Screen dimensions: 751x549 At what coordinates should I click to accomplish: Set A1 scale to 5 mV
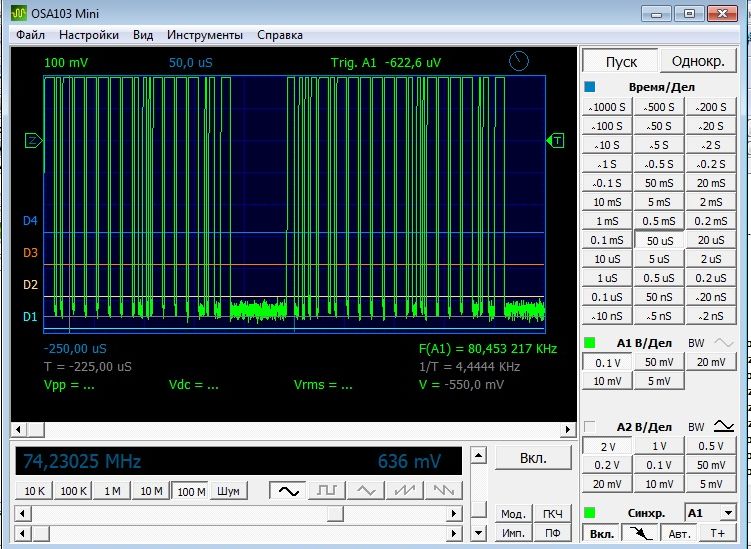pyautogui.click(x=660, y=381)
